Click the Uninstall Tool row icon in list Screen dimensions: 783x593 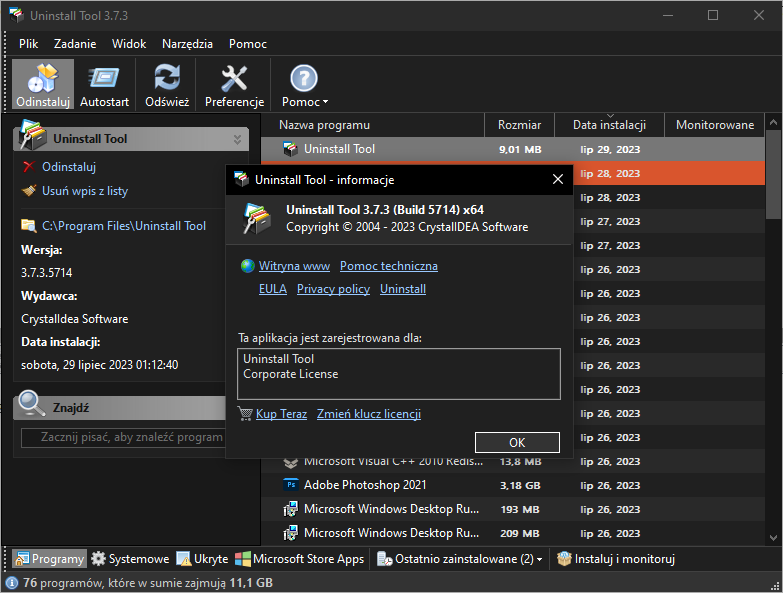291,149
